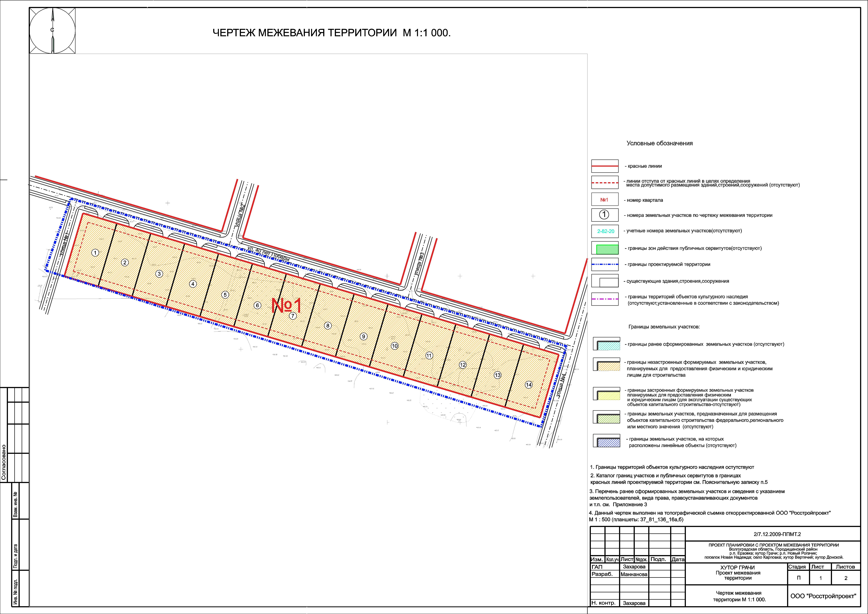Click the drawing title 'ЧЕРТЕЖ МЕЖЕВАНИЯ ТЕРРИТОРИИ'
The height and width of the screenshot is (614, 868).
(x=305, y=33)
